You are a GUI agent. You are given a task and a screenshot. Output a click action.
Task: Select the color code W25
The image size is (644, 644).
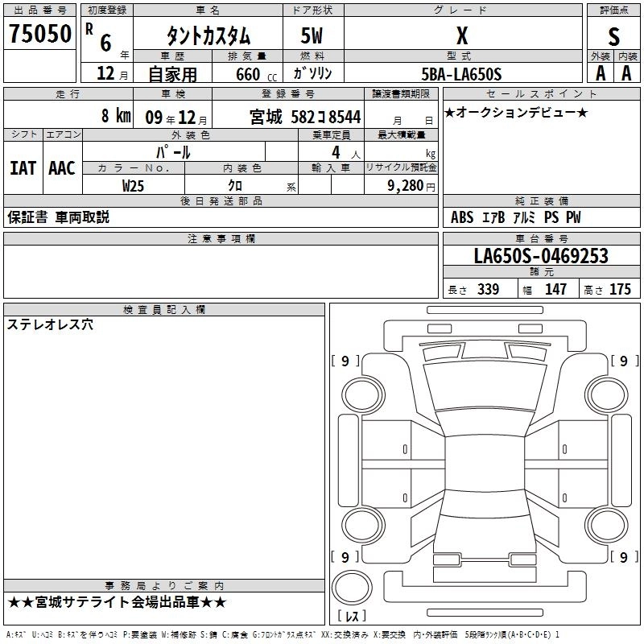[x=134, y=185]
